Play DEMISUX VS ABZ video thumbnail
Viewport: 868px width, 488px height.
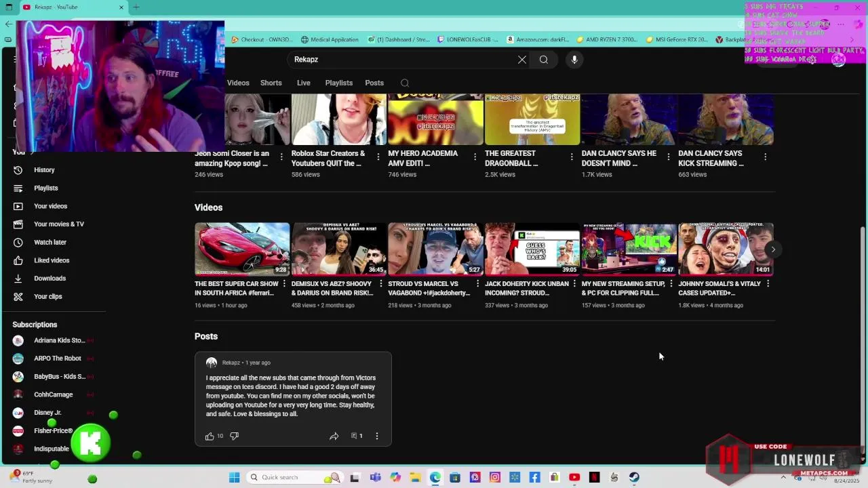tap(338, 249)
